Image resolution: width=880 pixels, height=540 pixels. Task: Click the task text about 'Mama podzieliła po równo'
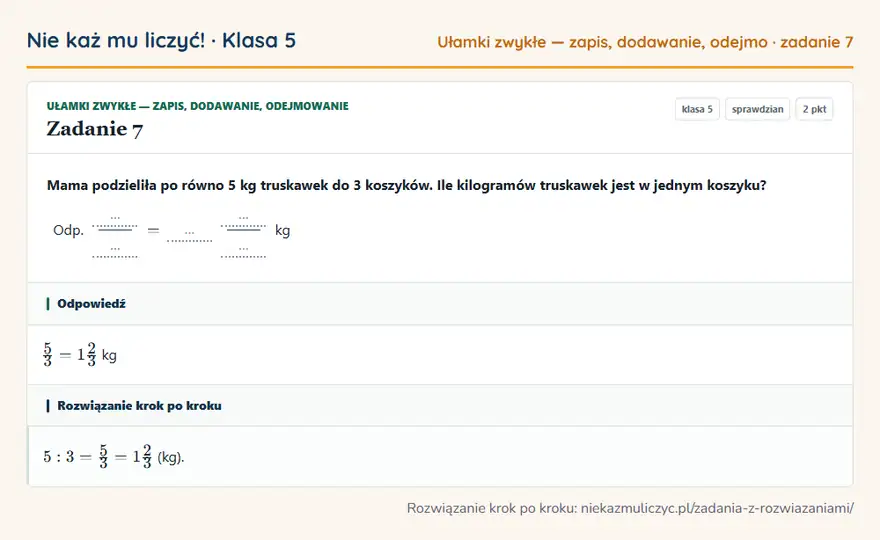click(406, 185)
